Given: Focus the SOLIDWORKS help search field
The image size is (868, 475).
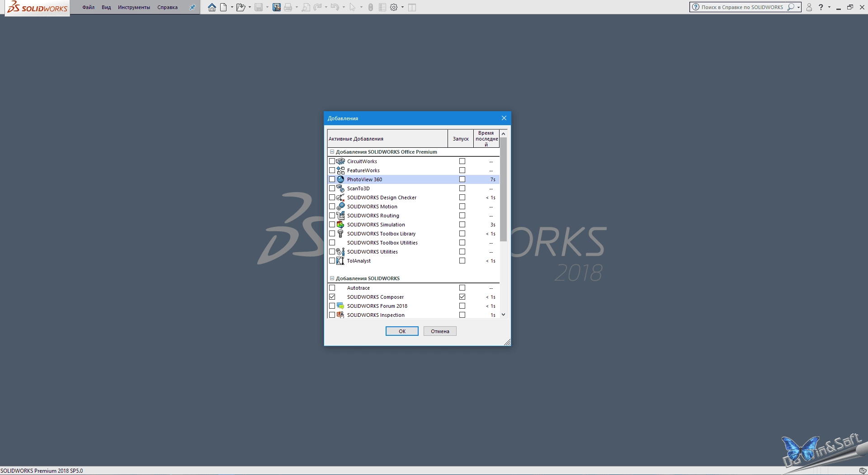Looking at the screenshot, I should click(x=742, y=7).
